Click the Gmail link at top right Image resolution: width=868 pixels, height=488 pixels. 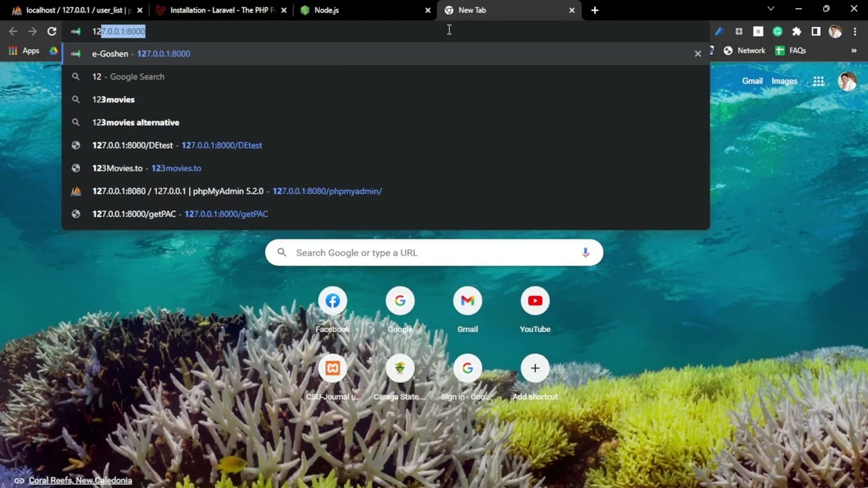tap(752, 81)
